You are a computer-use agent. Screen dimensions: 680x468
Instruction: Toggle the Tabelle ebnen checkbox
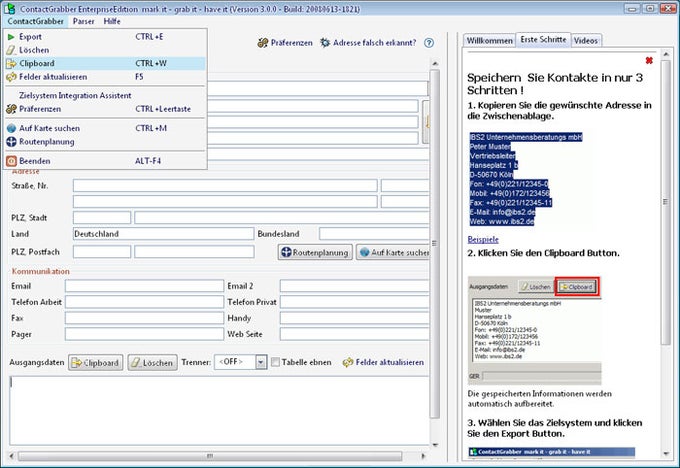275,362
